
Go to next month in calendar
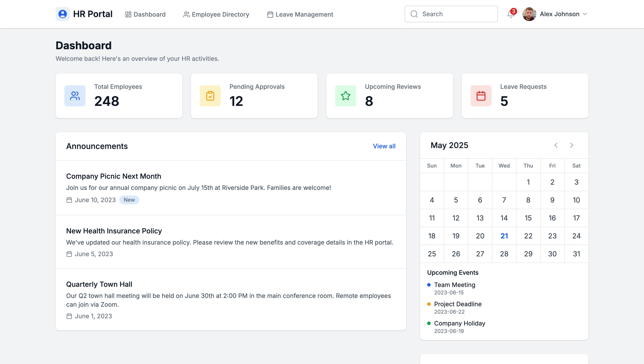[x=571, y=145]
